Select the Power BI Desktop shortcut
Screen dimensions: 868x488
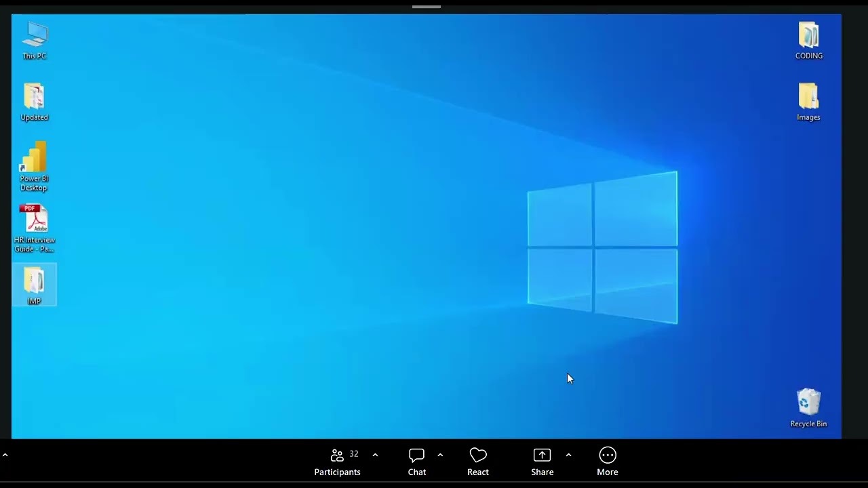[34, 167]
